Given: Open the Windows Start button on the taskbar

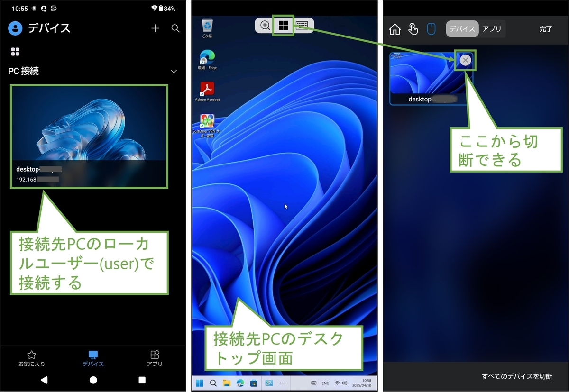Looking at the screenshot, I should pyautogui.click(x=200, y=383).
